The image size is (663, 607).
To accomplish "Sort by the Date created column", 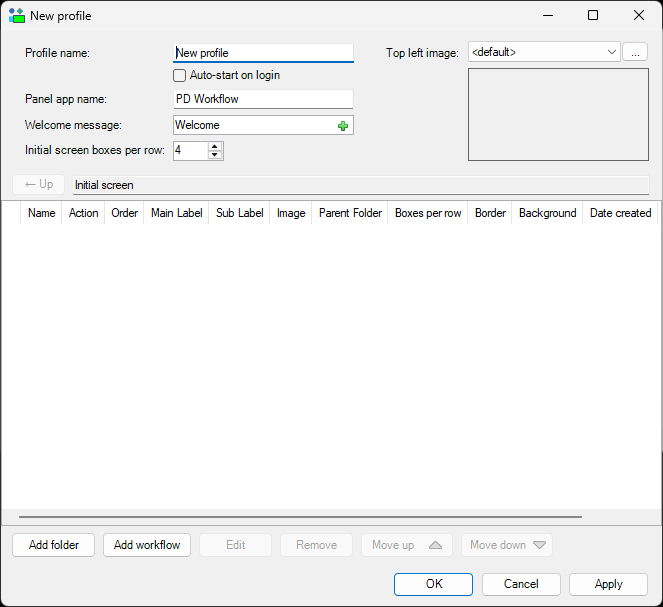I will [620, 213].
